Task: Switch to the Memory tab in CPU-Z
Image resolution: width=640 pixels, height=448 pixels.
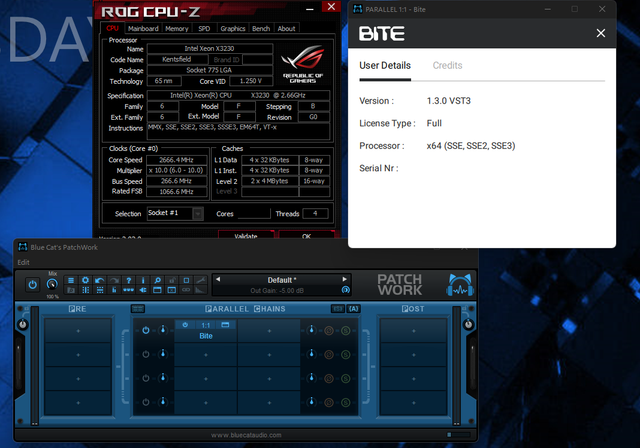Action: (x=177, y=29)
